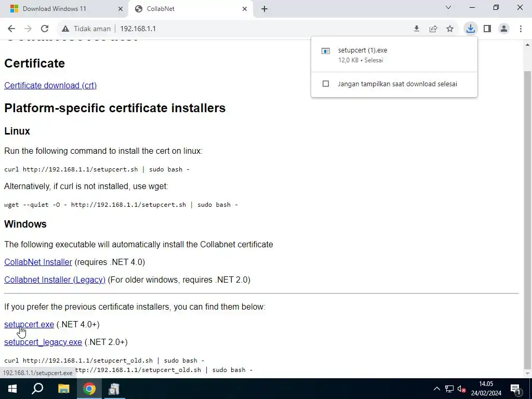Click the install/download page icon in address bar
The width and height of the screenshot is (532, 399).
(x=417, y=29)
